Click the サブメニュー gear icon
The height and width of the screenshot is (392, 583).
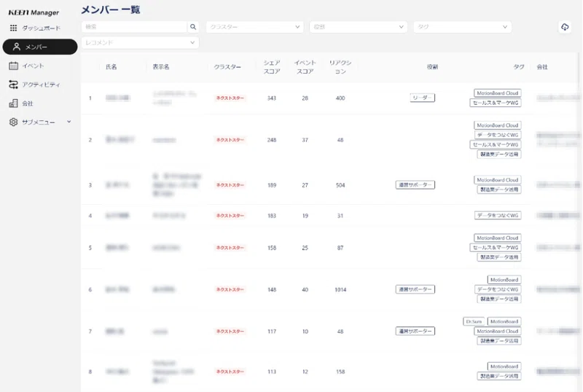[13, 122]
